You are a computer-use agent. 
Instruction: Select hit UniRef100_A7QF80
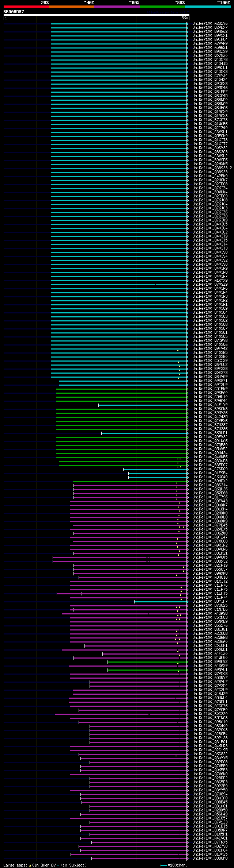210,445
